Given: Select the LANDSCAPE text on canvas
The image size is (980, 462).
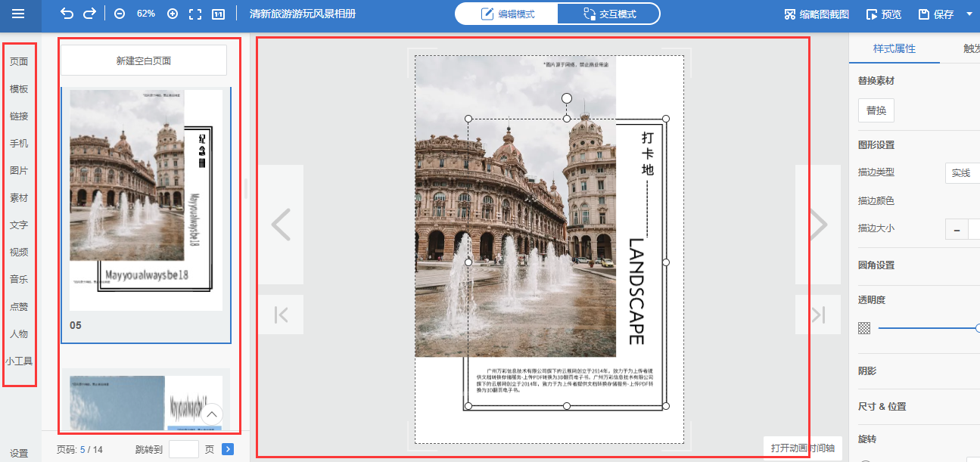Looking at the screenshot, I should click(636, 291).
